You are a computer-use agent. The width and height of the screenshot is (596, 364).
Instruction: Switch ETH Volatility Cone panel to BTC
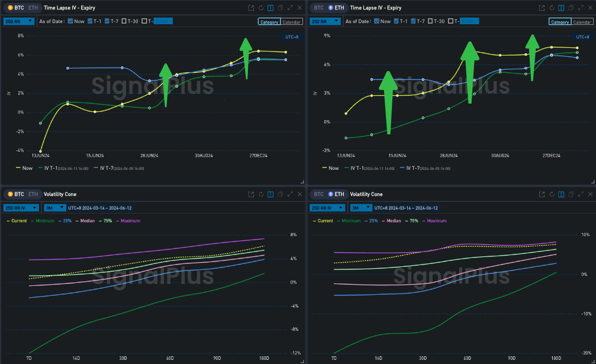(319, 194)
